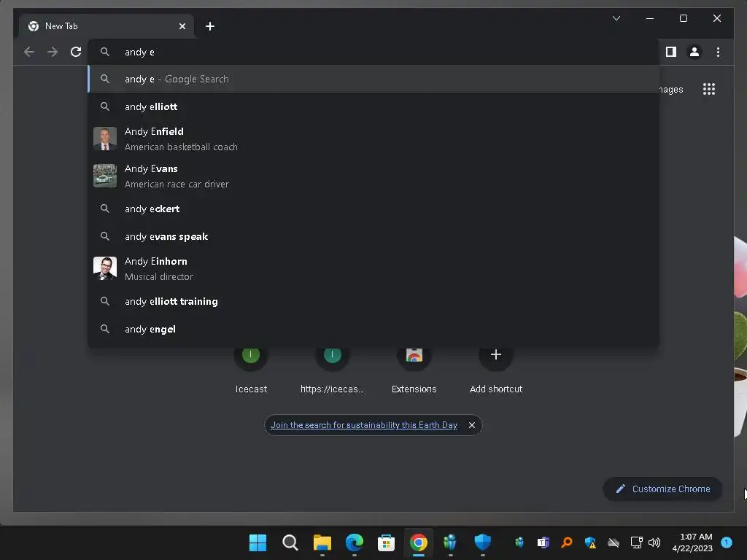Pick the Andy Evans race car driver suggestion
The image size is (747, 560).
[373, 176]
